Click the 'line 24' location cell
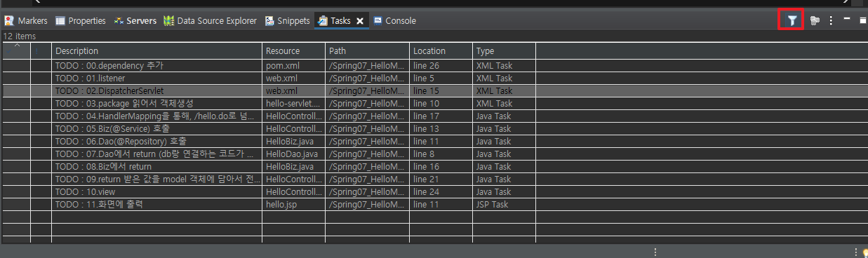The width and height of the screenshot is (868, 258). (x=441, y=191)
